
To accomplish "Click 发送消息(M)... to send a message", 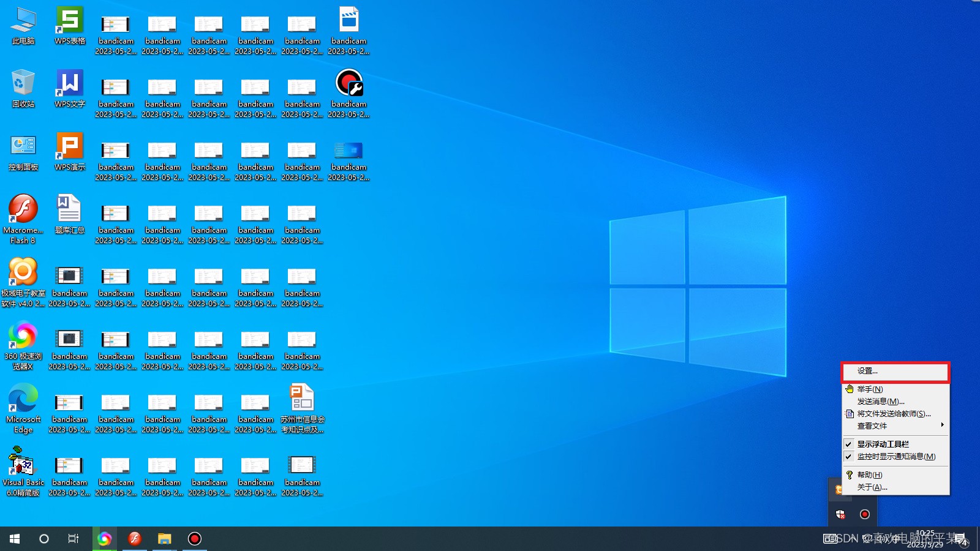I will pyautogui.click(x=880, y=402).
